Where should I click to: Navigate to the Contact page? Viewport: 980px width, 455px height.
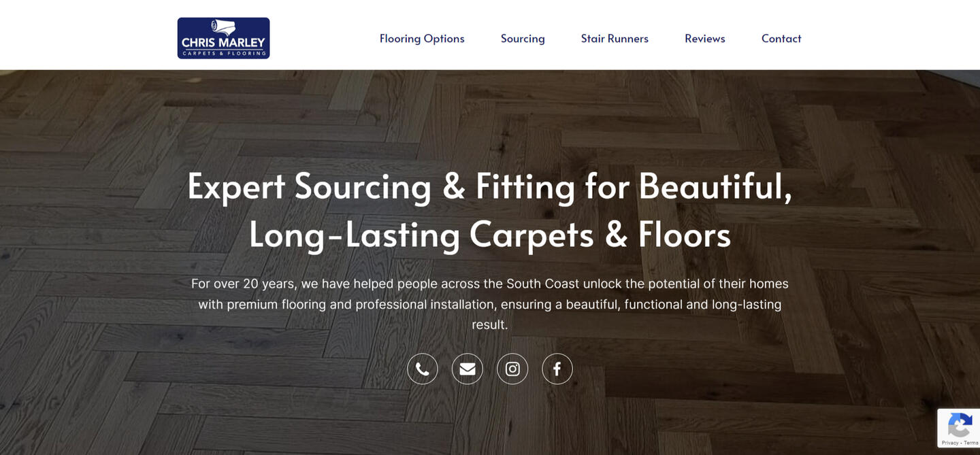point(781,39)
